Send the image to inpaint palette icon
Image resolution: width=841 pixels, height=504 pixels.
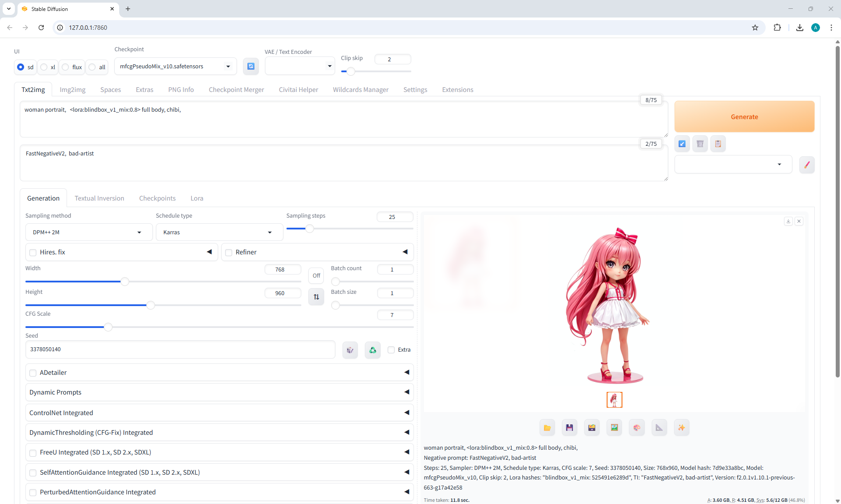click(x=636, y=428)
